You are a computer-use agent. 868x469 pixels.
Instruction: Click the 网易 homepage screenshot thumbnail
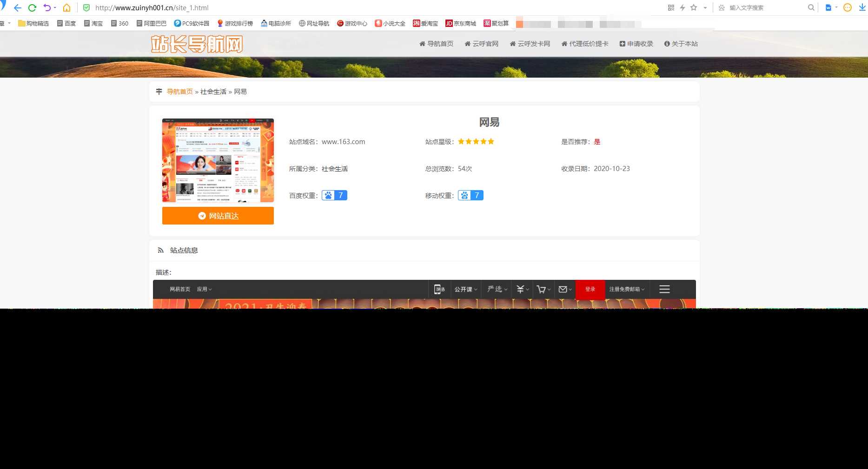(218, 160)
